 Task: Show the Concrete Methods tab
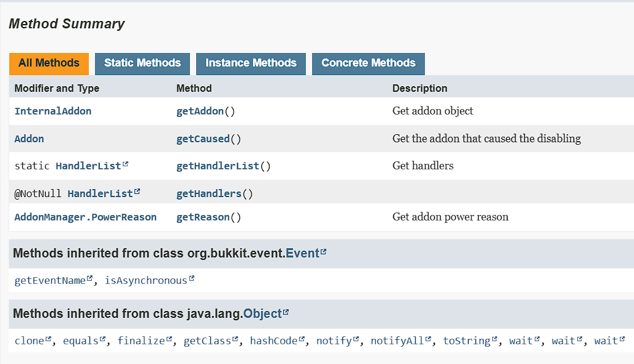point(368,63)
